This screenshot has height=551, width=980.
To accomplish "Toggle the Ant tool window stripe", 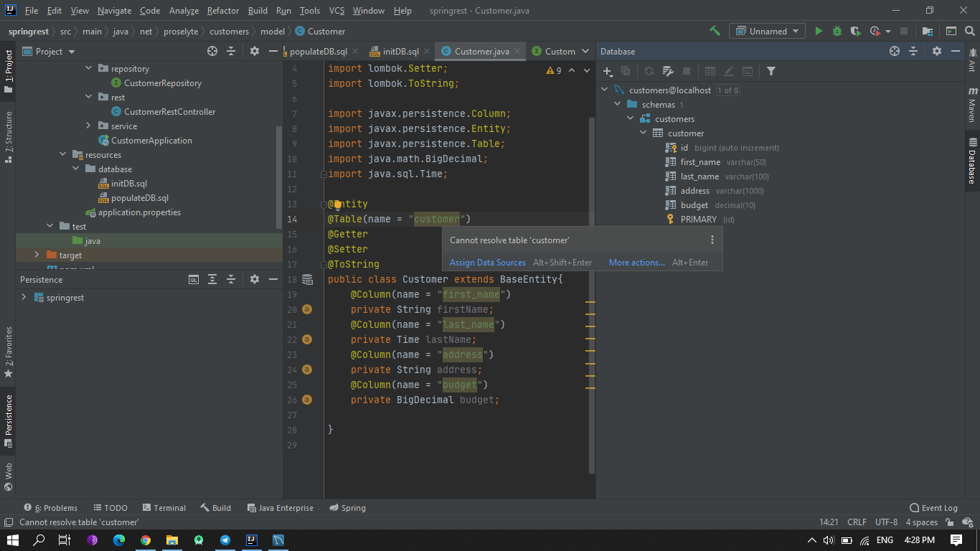I will 972,60.
